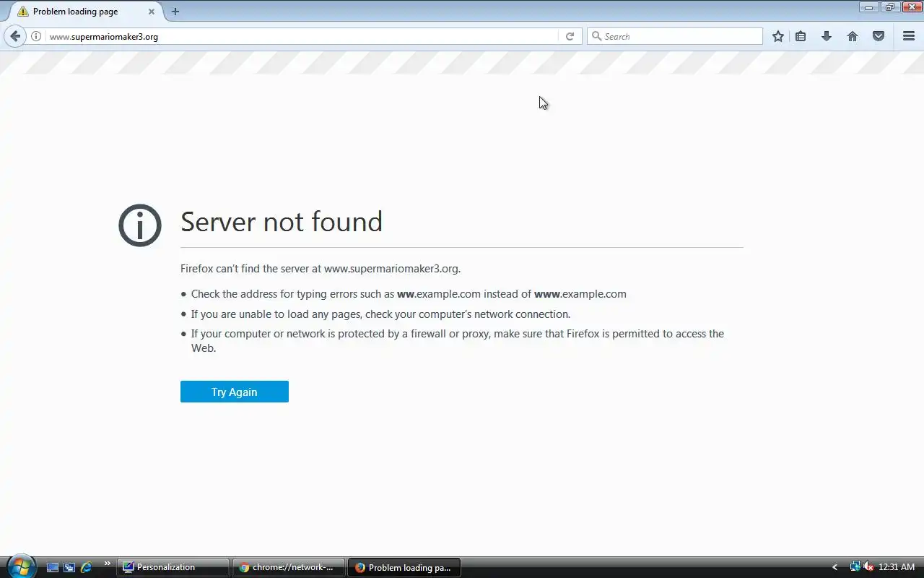Click the muted volume tray icon
924x578 pixels.
[868, 567]
